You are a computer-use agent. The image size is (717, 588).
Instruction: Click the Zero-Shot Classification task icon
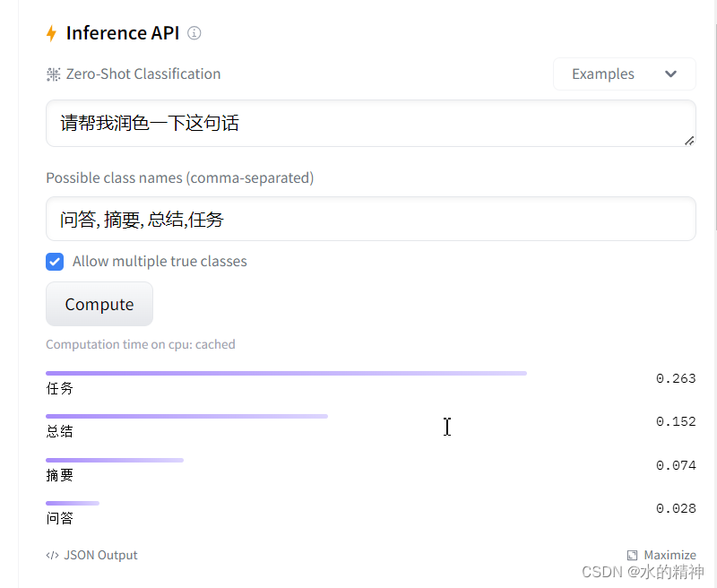pos(54,74)
